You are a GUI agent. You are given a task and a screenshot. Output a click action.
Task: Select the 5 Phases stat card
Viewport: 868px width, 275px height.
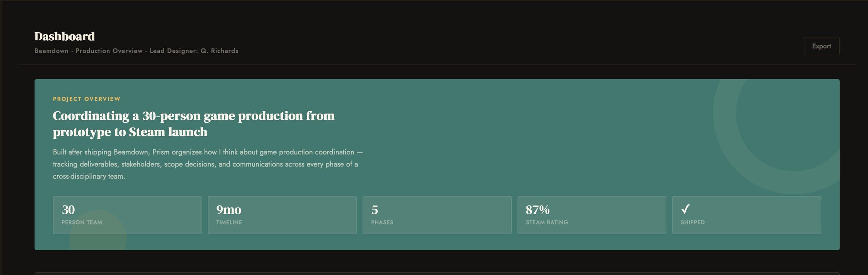pos(437,215)
